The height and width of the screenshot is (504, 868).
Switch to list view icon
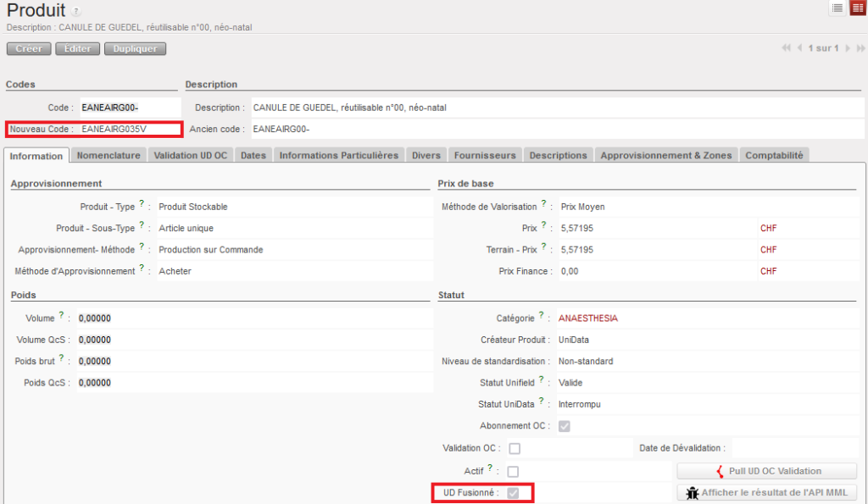pyautogui.click(x=837, y=8)
